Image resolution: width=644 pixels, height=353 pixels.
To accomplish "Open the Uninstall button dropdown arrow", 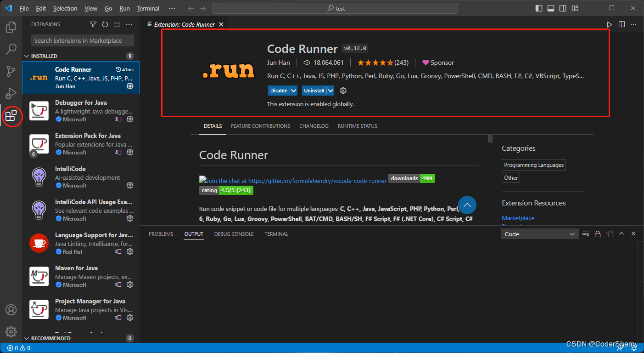I will tap(330, 91).
